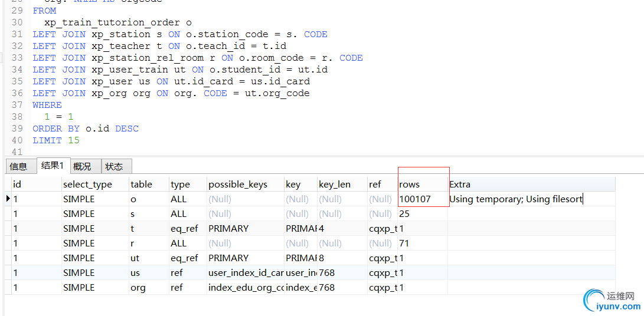This screenshot has height=316, width=644.
Task: Click the possible_keys column header
Action: pos(246,185)
